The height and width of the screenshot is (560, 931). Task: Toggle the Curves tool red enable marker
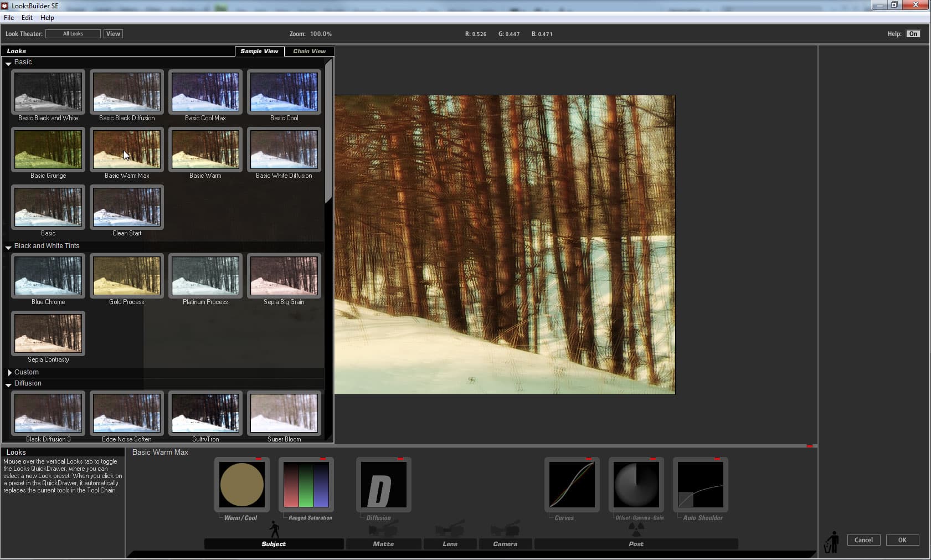[x=588, y=459]
